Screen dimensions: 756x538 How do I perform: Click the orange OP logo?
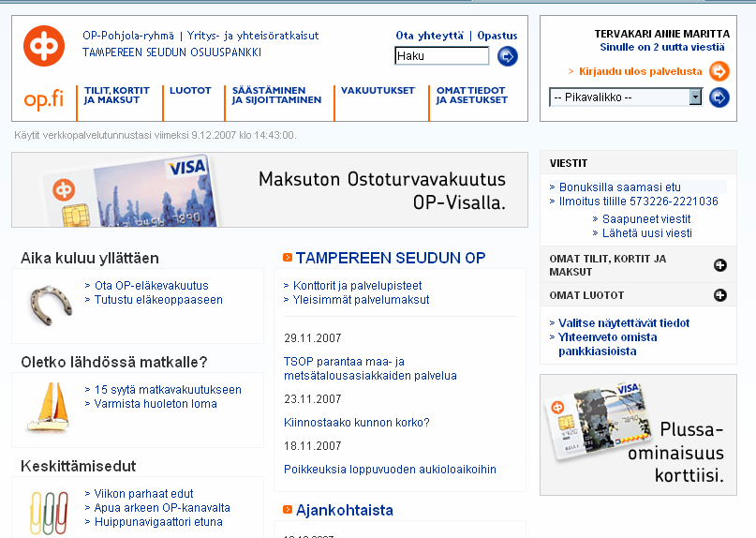coord(44,46)
